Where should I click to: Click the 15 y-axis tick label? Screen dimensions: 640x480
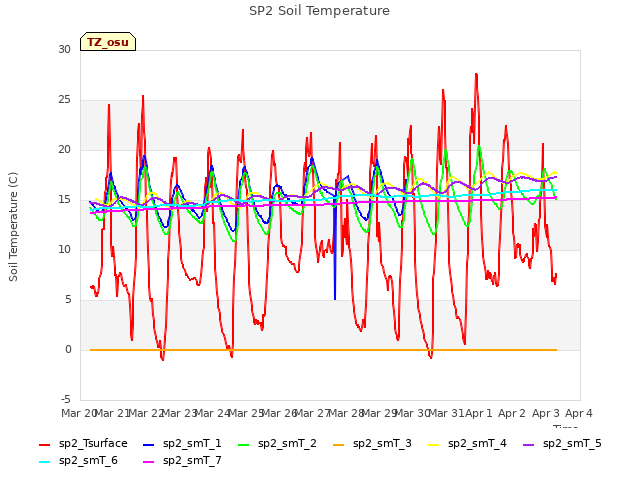pyautogui.click(x=64, y=200)
